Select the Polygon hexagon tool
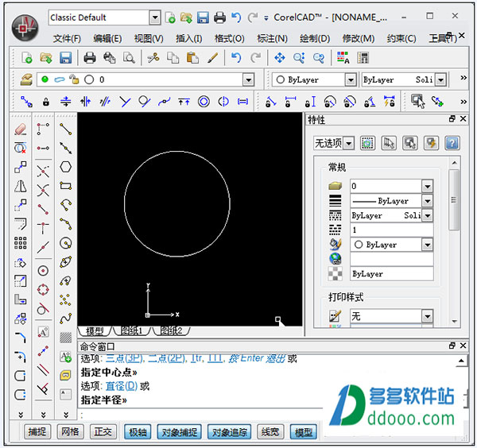 coord(65,167)
